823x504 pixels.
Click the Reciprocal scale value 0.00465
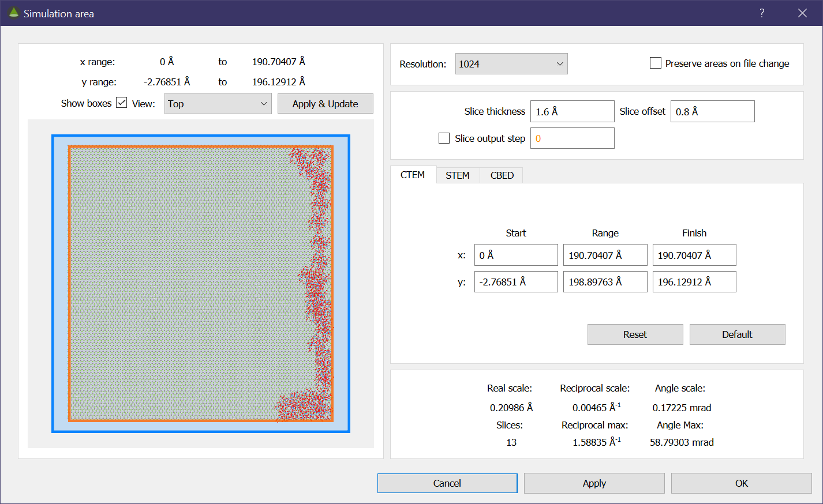597,408
